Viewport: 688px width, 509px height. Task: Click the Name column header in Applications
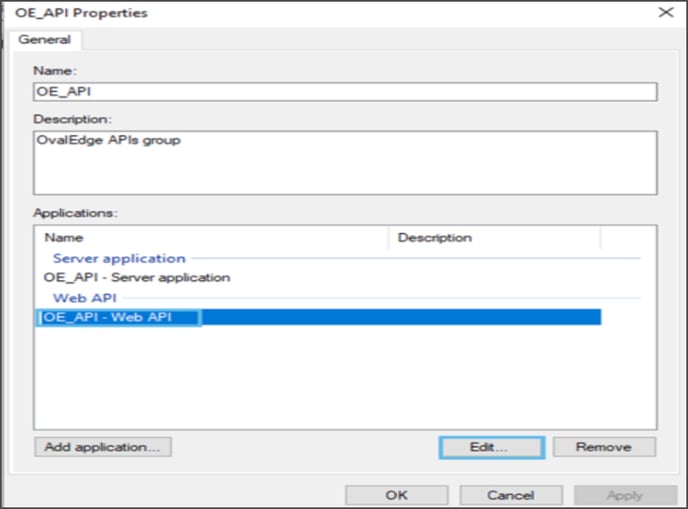tap(211, 237)
